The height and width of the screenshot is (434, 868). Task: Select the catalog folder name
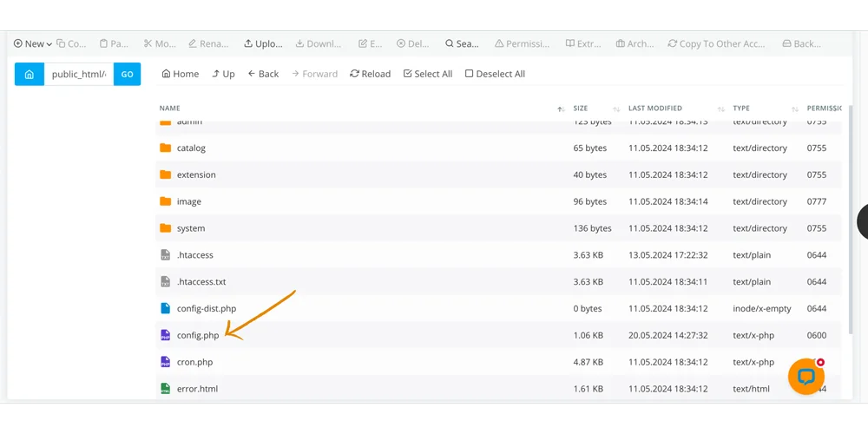point(191,148)
